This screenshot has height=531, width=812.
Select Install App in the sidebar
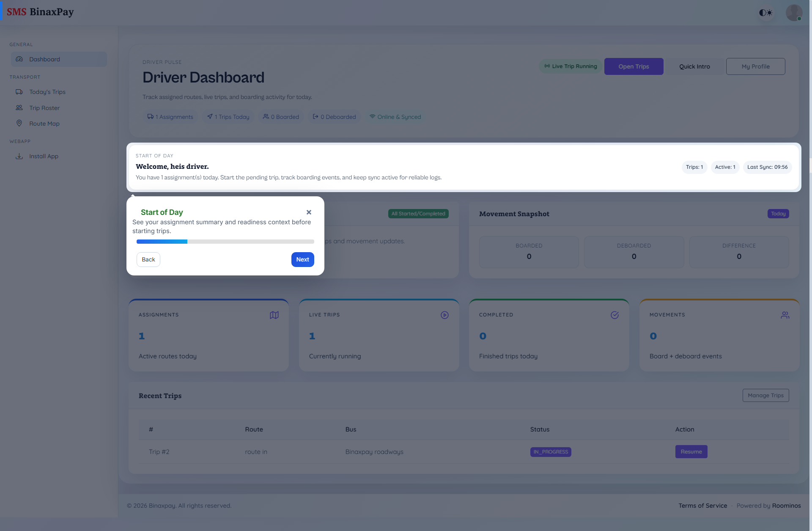pos(44,156)
